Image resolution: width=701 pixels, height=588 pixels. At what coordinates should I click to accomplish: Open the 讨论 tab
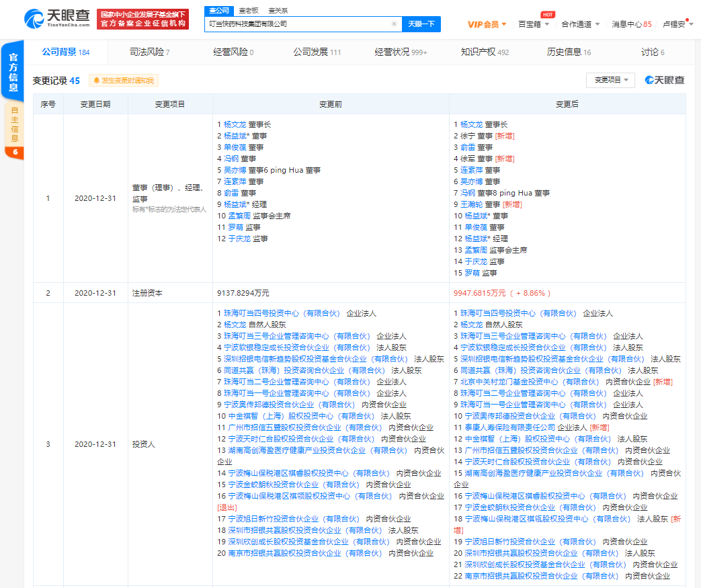click(653, 52)
